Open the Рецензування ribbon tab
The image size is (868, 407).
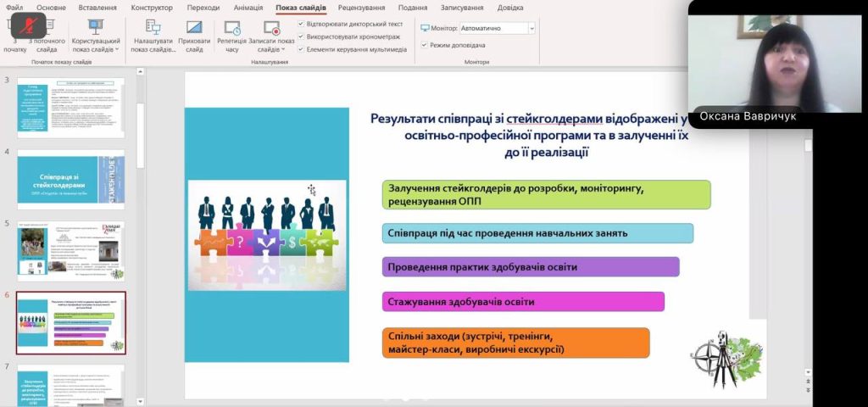pos(361,8)
